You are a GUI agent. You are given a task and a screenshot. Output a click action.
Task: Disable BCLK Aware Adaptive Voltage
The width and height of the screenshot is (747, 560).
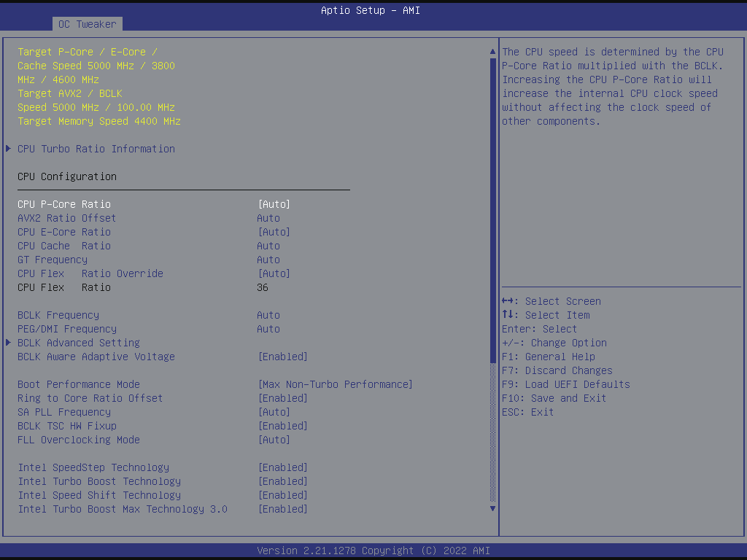tap(282, 357)
